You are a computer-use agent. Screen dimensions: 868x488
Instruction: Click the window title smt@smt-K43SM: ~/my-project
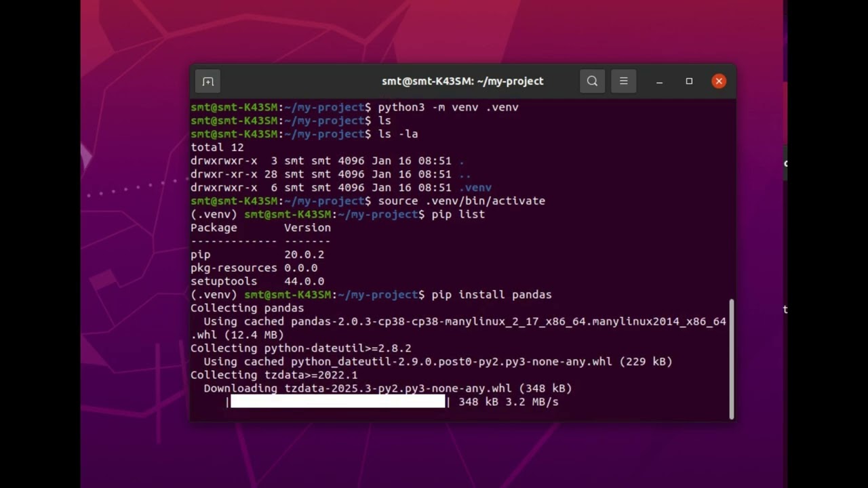[x=462, y=81]
